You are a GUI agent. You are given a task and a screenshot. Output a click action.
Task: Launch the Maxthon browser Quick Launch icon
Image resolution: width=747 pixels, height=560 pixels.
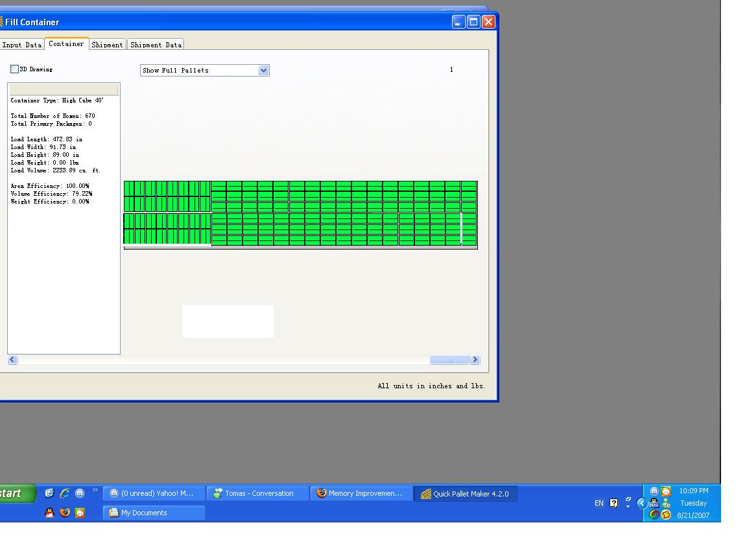(80, 493)
